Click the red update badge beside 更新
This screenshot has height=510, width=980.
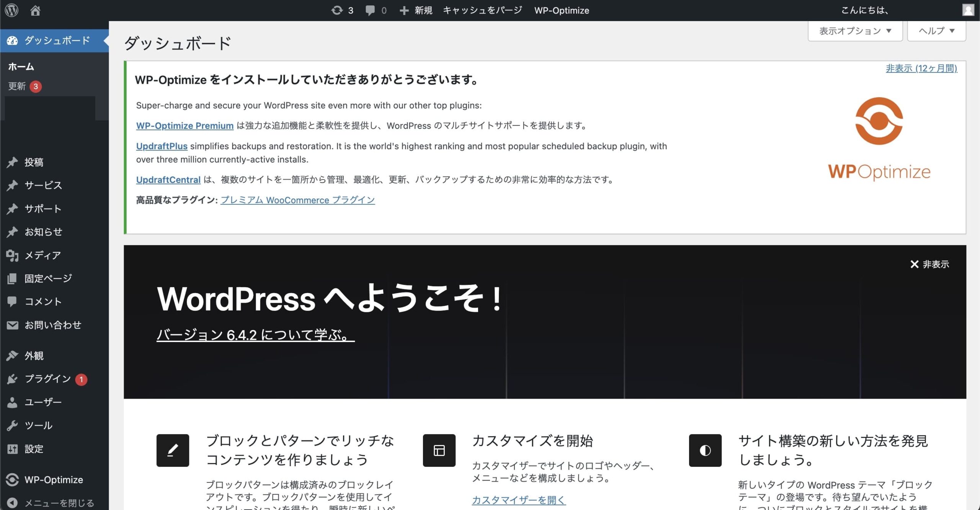tap(36, 86)
